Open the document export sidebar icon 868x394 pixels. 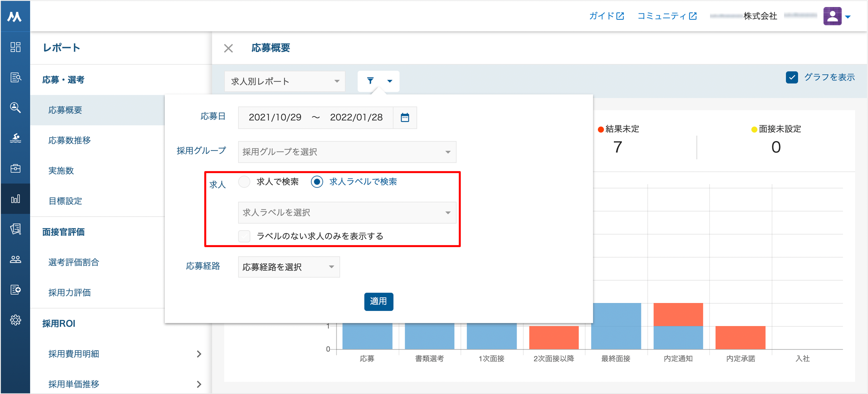click(16, 290)
